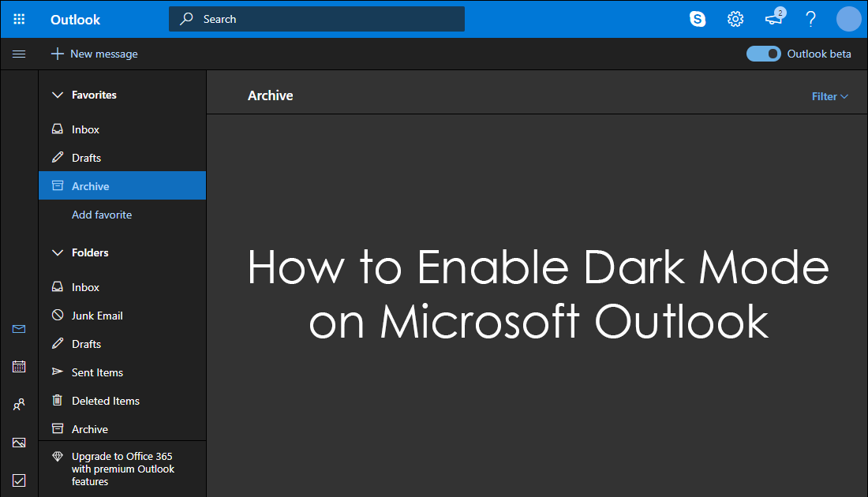Collapse the Folders section chevron

tap(58, 253)
